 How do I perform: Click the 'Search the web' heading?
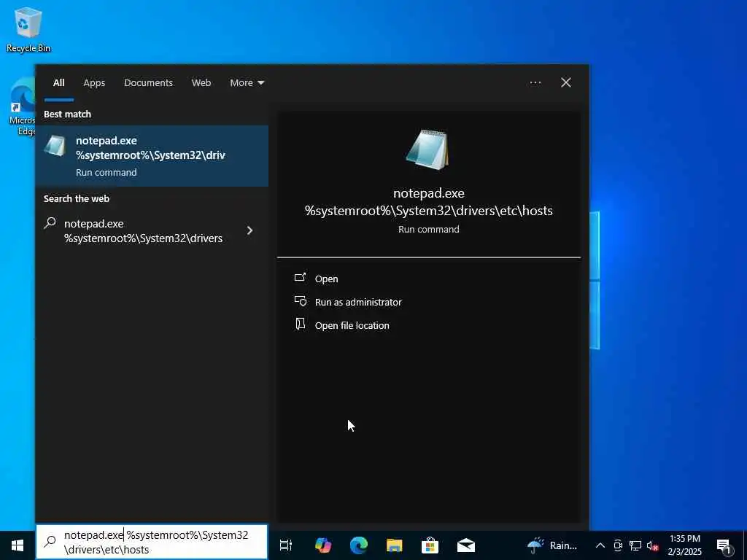[76, 199]
